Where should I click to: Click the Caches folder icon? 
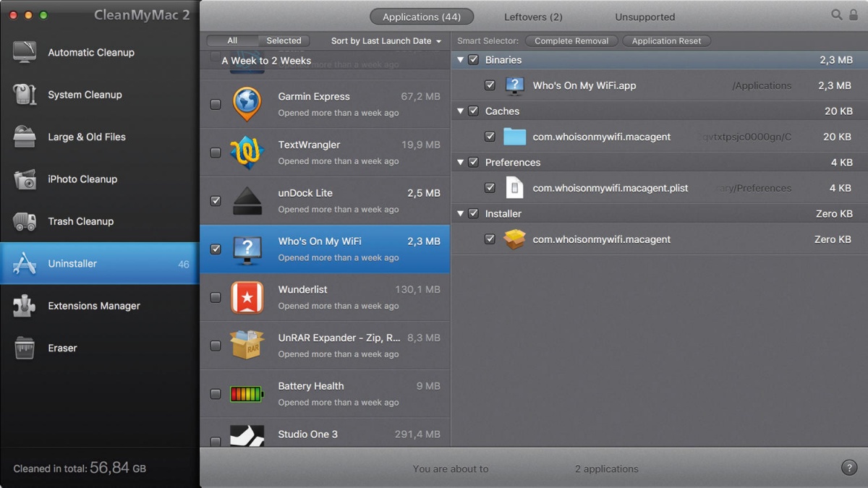[x=514, y=137]
